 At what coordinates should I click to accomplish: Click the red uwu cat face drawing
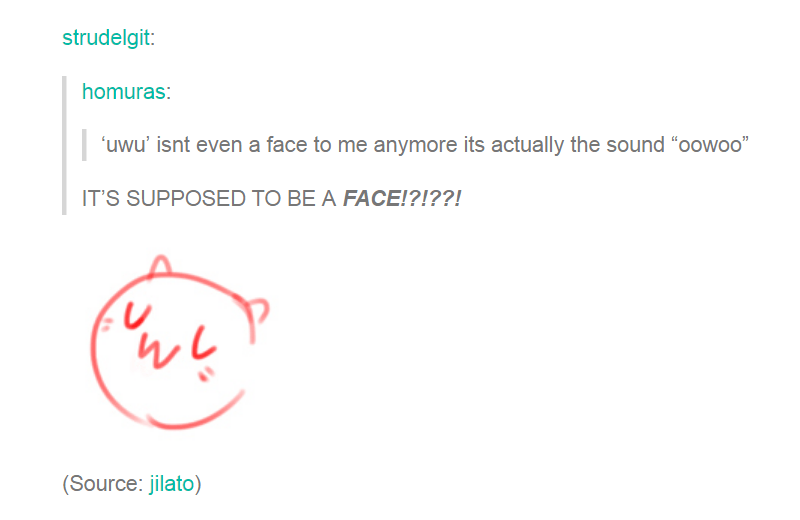coord(180,342)
